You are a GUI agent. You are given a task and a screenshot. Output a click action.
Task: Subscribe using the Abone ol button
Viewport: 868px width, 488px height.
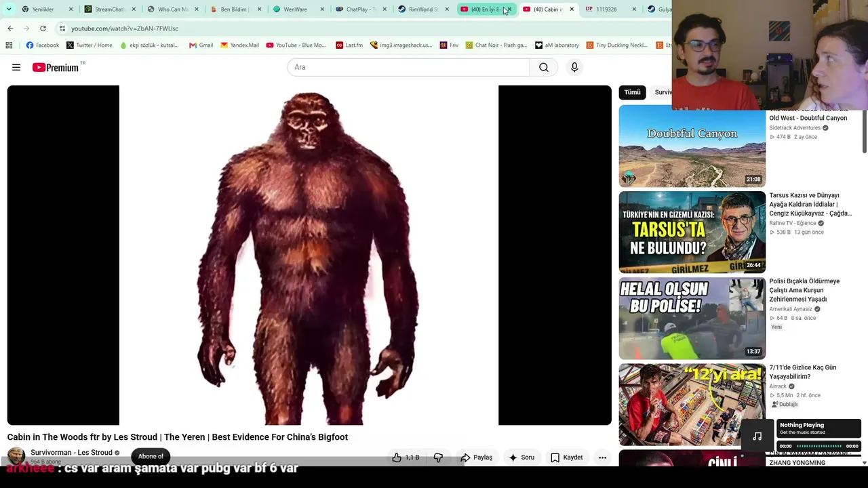(151, 456)
